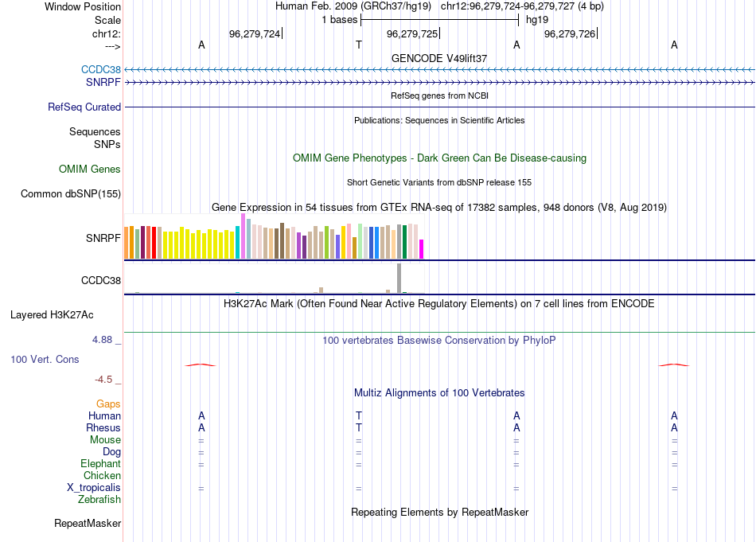756x542 pixels.
Task: Click the chr12:96,279,724-96,279,727 (4 bp) header text
Action: (x=522, y=6)
